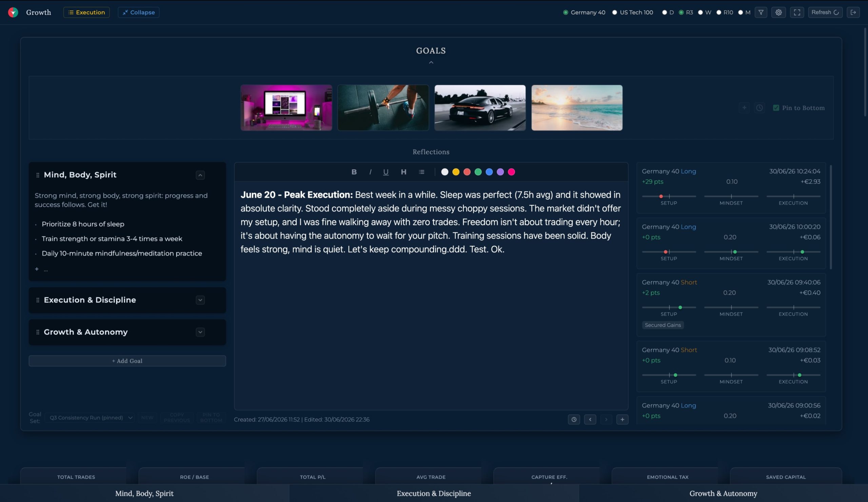The height and width of the screenshot is (502, 868).
Task: Adjust EXECUTION slider on 09:08:52 trade
Action: coord(793,375)
